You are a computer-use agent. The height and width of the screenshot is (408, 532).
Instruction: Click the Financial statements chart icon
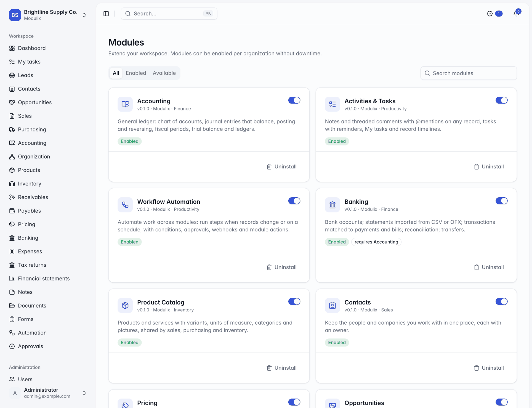pyautogui.click(x=12, y=279)
